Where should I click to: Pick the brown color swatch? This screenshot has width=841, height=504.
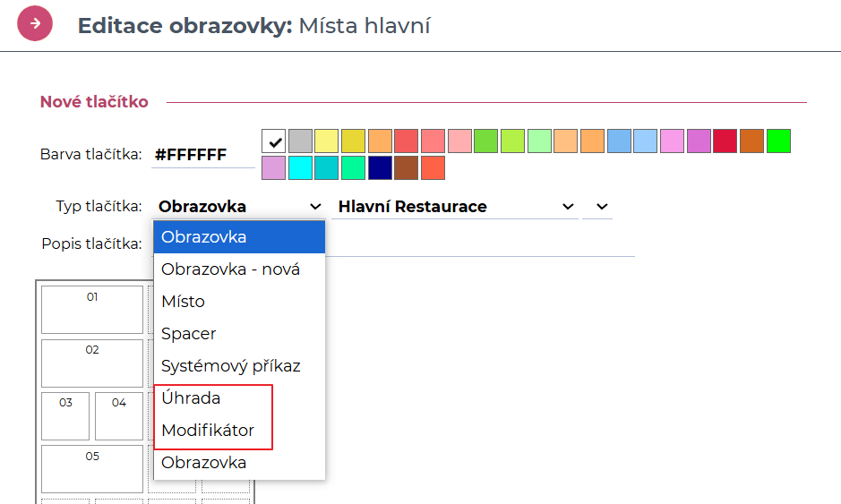point(406,167)
